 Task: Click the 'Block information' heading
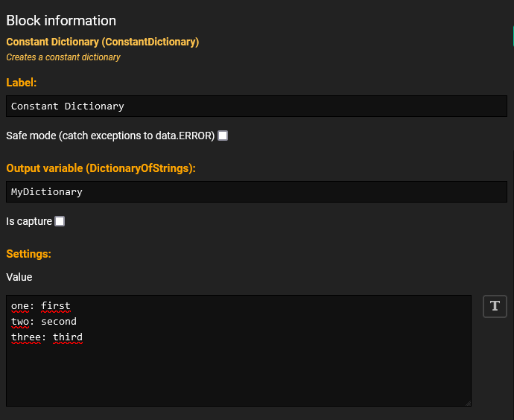[61, 21]
